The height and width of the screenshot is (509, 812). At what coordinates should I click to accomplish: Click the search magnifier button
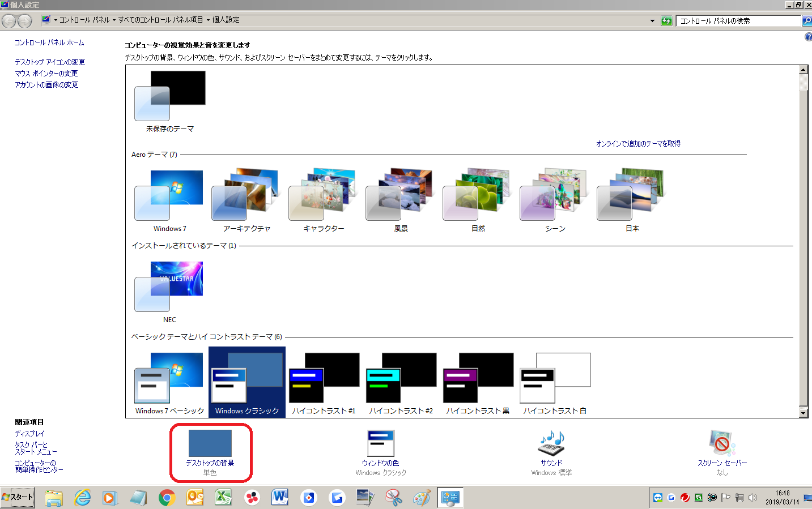[806, 21]
